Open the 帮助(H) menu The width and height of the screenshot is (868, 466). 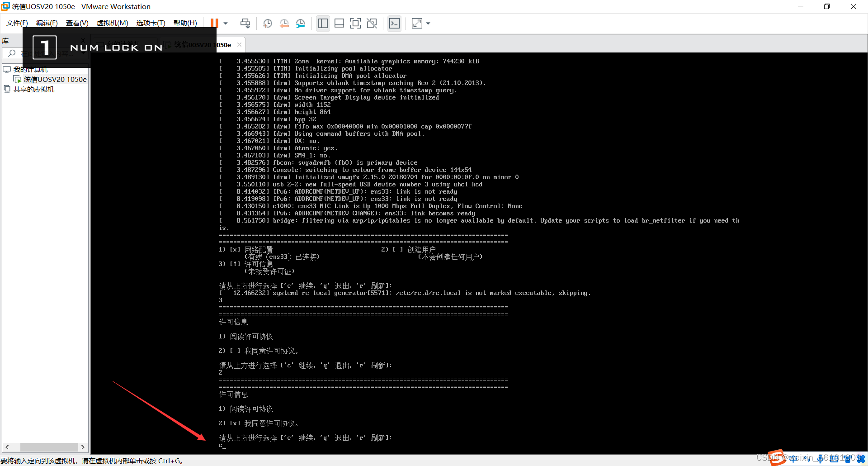[x=185, y=23]
